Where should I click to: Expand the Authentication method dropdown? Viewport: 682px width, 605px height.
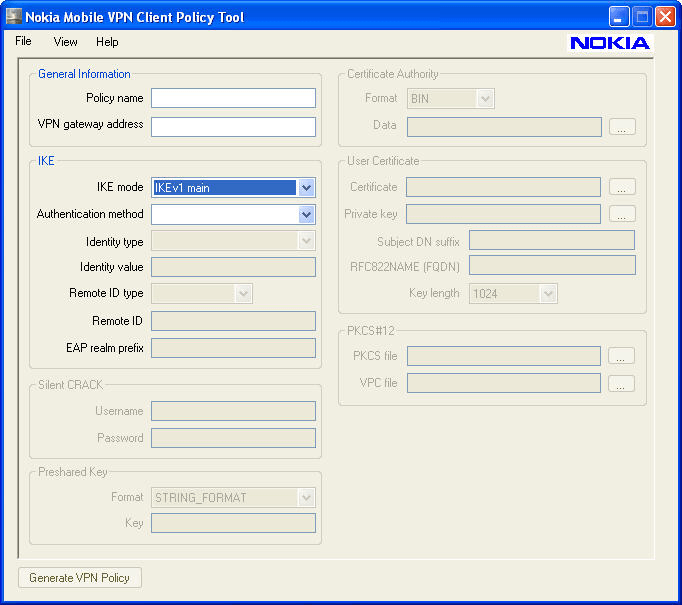tap(306, 214)
